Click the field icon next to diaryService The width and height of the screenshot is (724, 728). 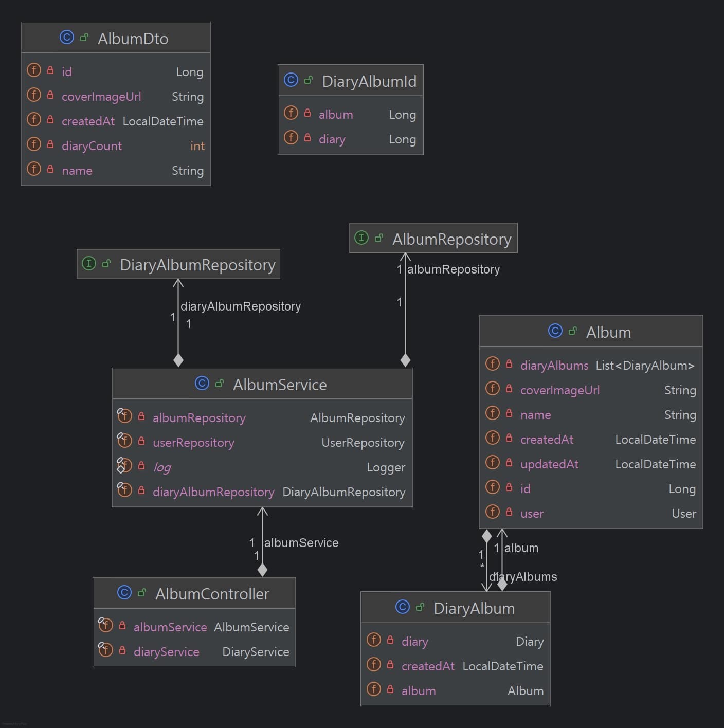click(105, 650)
